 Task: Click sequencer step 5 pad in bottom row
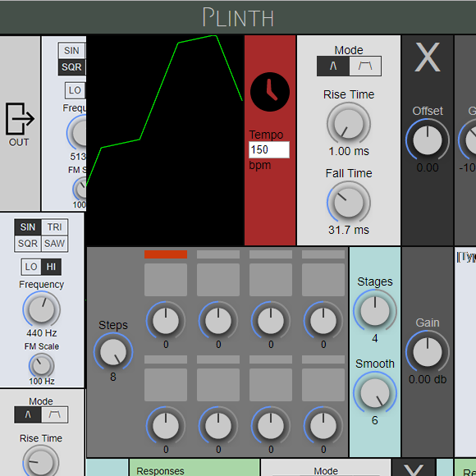point(166,385)
